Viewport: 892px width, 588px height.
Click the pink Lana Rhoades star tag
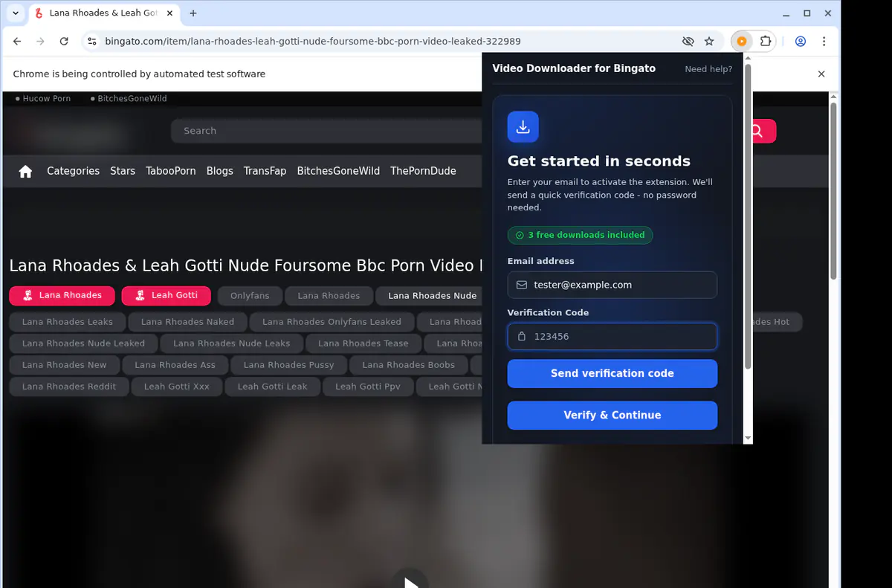coord(62,296)
